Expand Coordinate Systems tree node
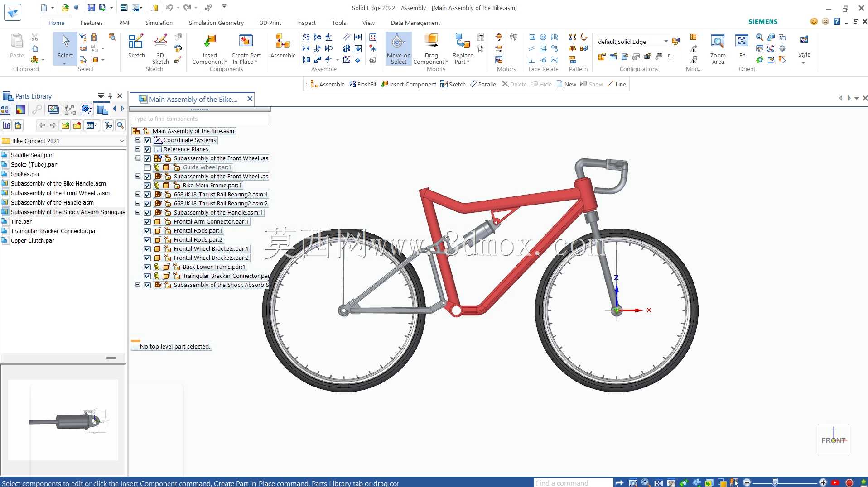 pos(138,140)
